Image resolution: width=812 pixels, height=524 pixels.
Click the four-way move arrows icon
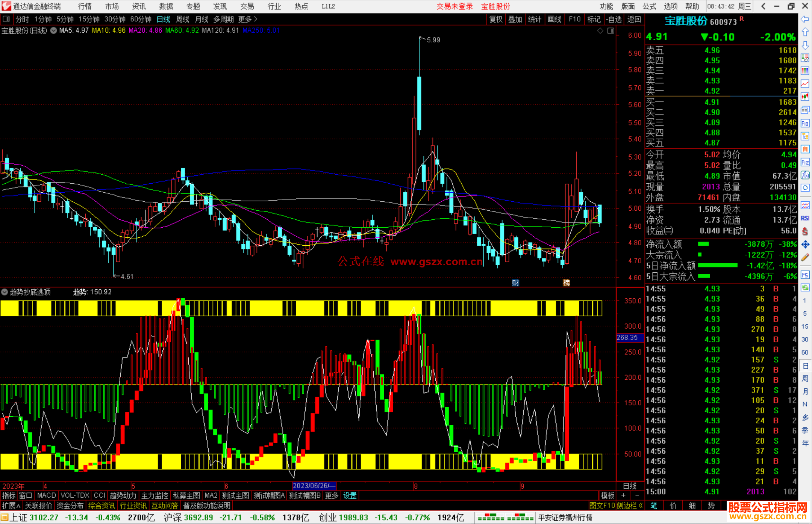point(805,245)
